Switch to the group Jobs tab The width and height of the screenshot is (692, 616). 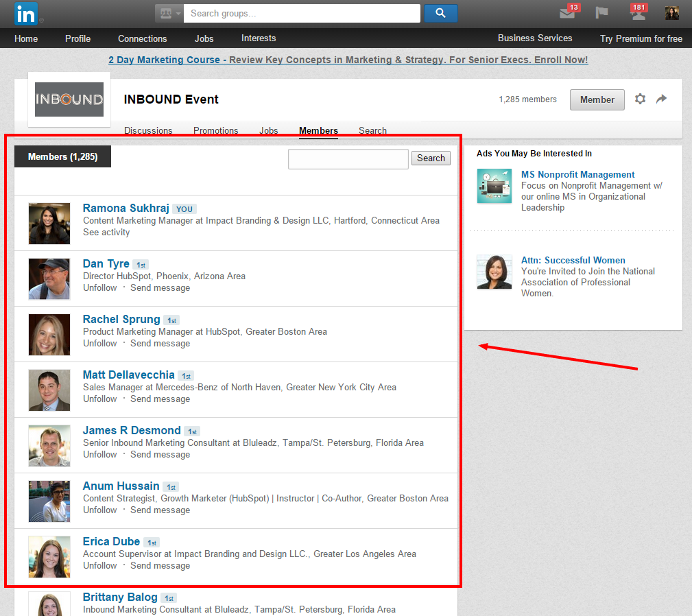269,130
